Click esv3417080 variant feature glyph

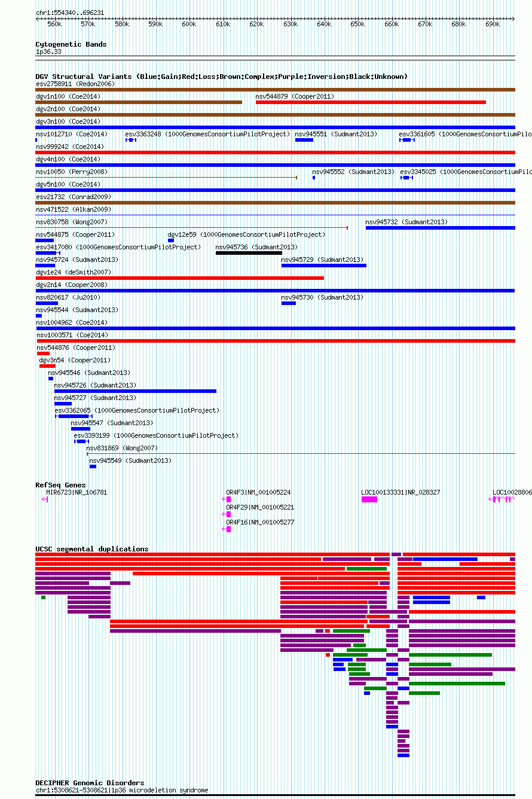tap(48, 253)
